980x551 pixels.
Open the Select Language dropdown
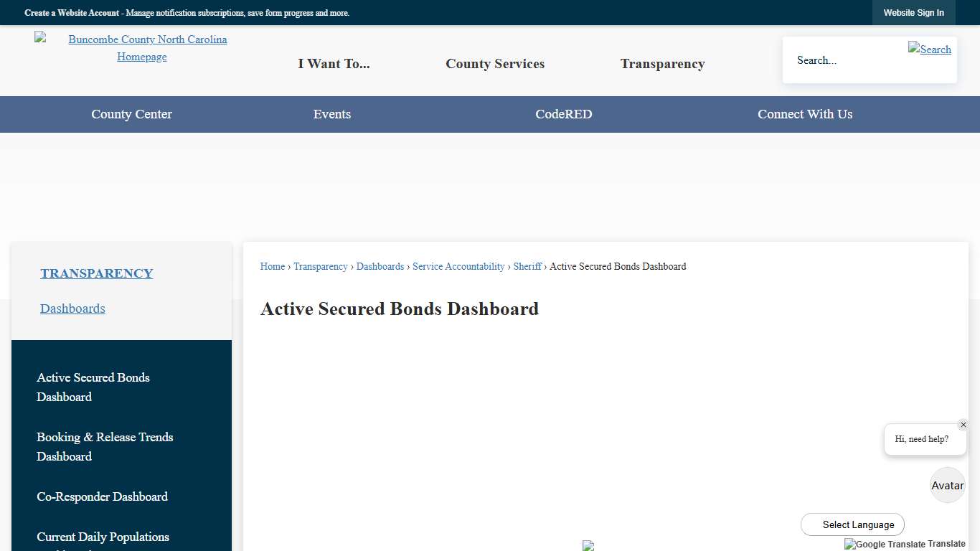click(852, 524)
